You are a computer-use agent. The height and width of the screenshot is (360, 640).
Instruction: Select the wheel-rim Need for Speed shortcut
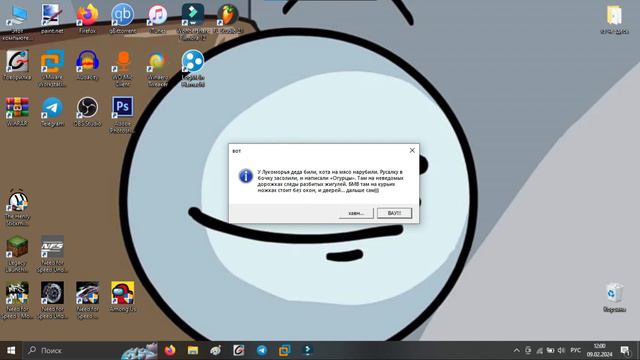(x=52, y=300)
